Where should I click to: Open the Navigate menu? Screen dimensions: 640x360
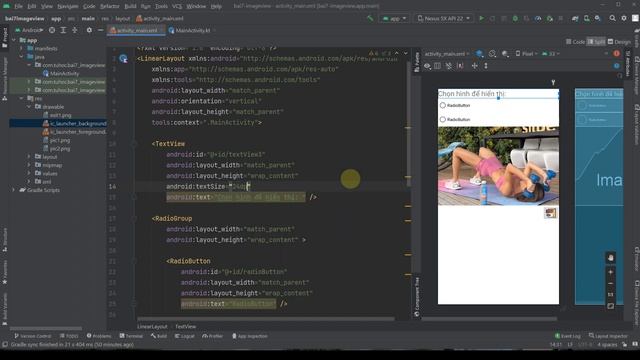(x=68, y=6)
